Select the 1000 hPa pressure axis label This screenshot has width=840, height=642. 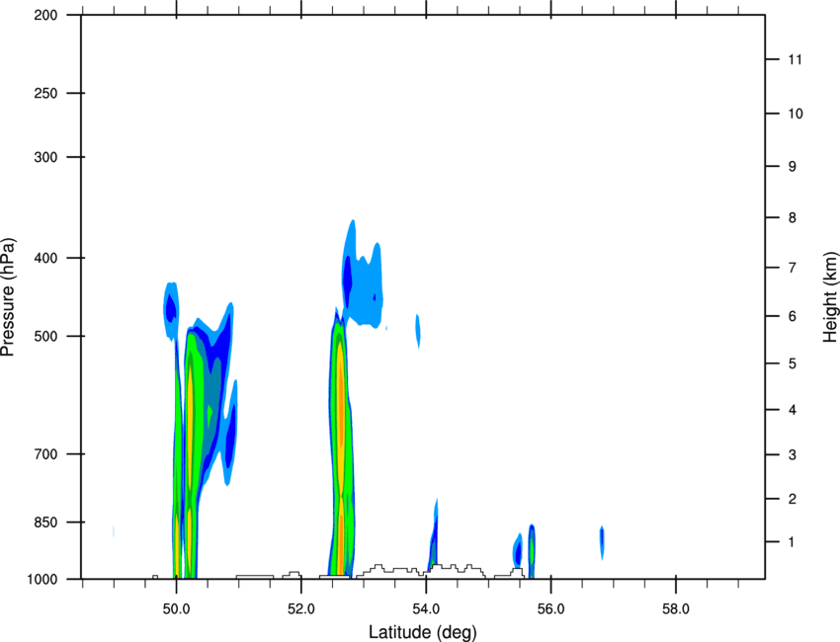(x=42, y=580)
